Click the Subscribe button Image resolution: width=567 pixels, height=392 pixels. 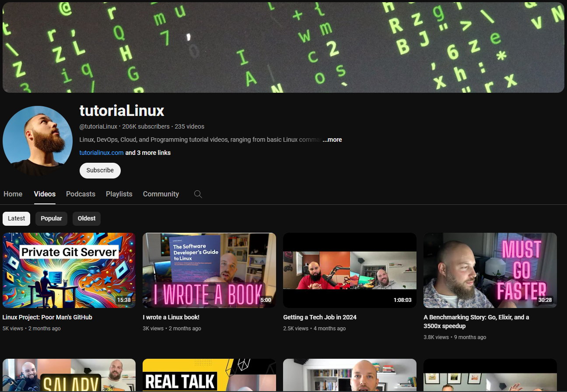(100, 171)
